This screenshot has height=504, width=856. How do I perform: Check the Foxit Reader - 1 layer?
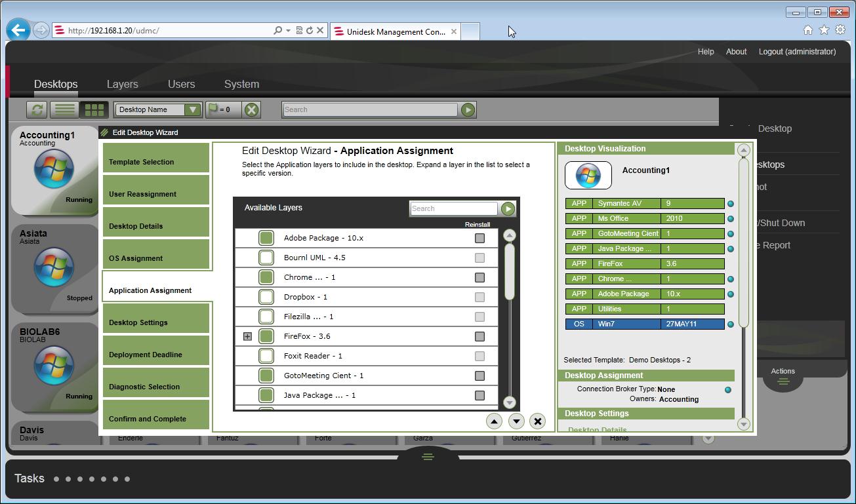[266, 356]
